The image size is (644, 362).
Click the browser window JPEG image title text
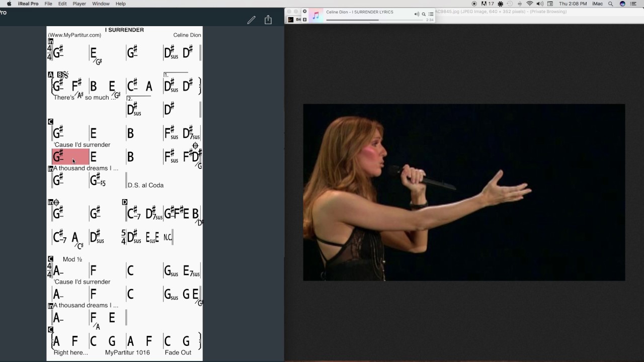(501, 12)
